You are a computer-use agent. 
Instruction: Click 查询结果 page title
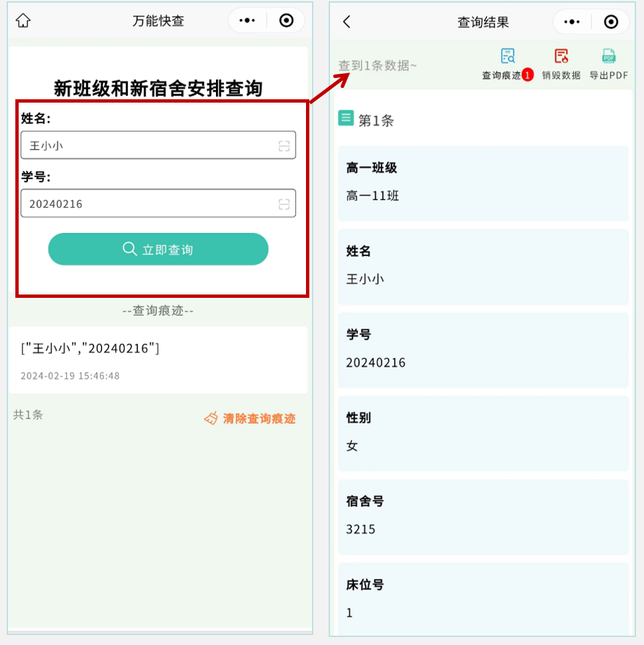tap(483, 22)
